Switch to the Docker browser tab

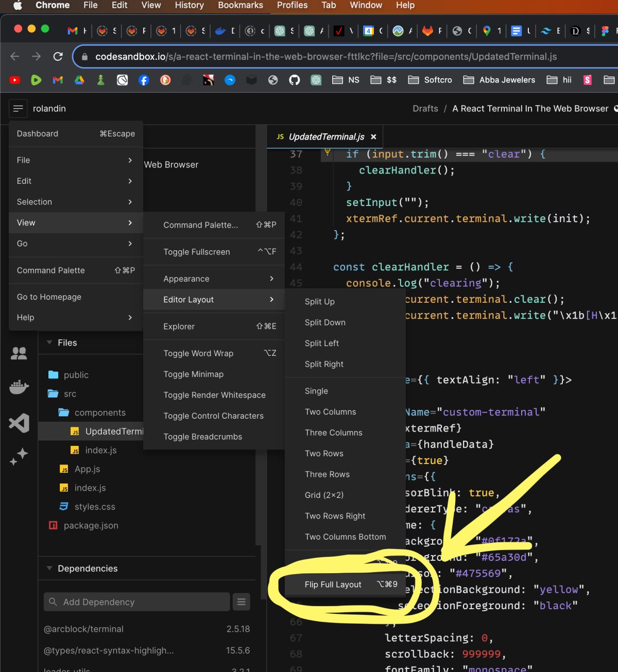click(x=225, y=31)
